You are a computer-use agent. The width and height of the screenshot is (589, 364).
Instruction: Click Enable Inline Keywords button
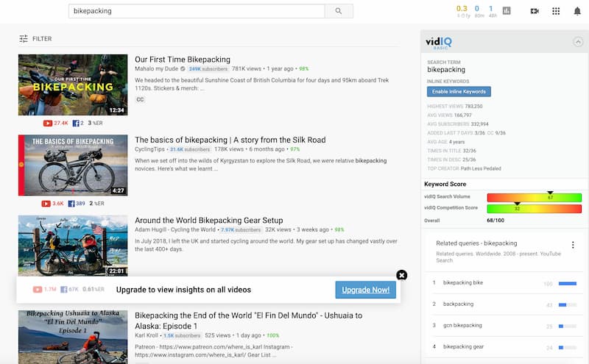[459, 92]
